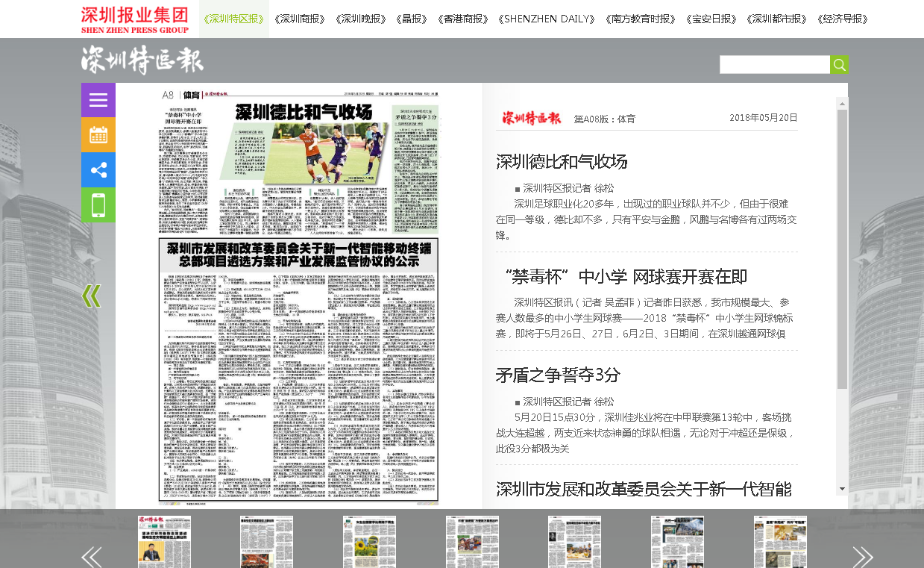
Task: Click scrollbar up arrow in article list
Action: point(842,103)
